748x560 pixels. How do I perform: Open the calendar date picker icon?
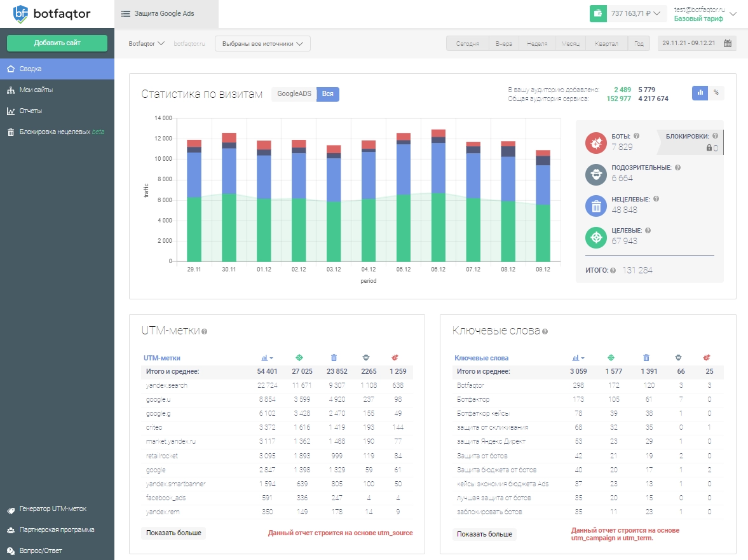(728, 44)
